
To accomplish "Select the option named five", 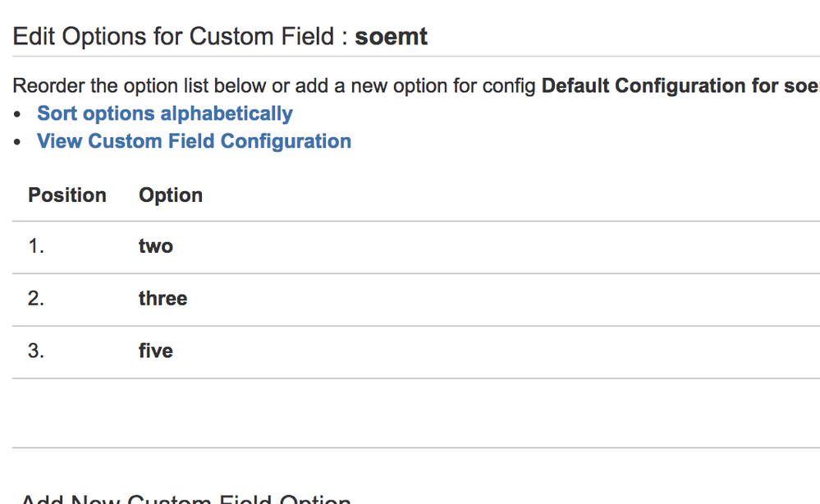I will pos(156,351).
